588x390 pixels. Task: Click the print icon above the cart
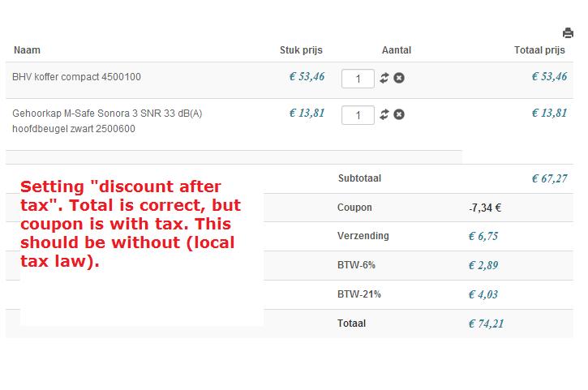click(x=568, y=33)
